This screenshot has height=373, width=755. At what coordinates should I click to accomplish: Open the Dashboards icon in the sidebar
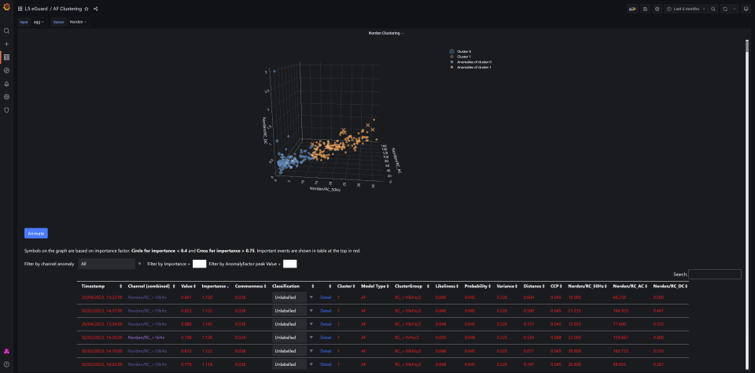(7, 57)
